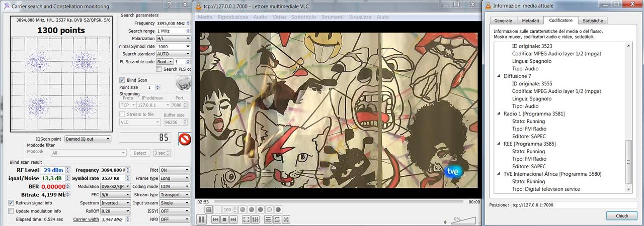Select TVE Internacional África [Programma 3580]
Screen dimensions: 644x226
[x=552, y=174]
